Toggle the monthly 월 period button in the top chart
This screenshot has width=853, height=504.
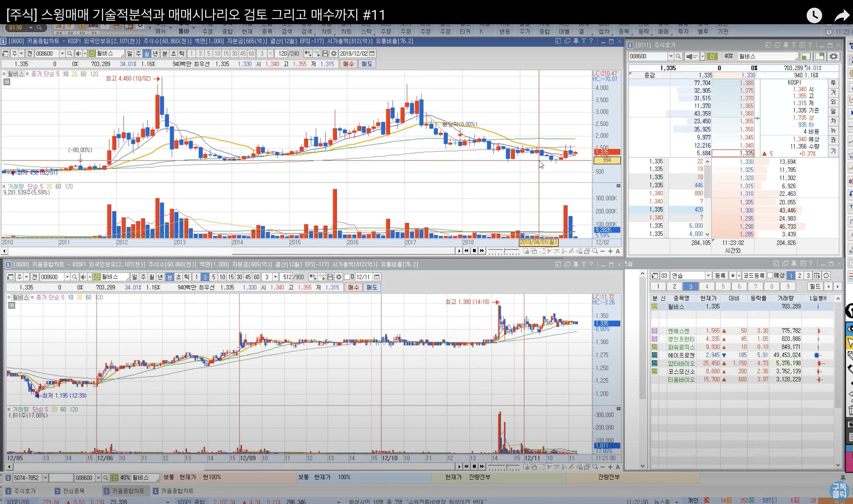click(x=147, y=54)
